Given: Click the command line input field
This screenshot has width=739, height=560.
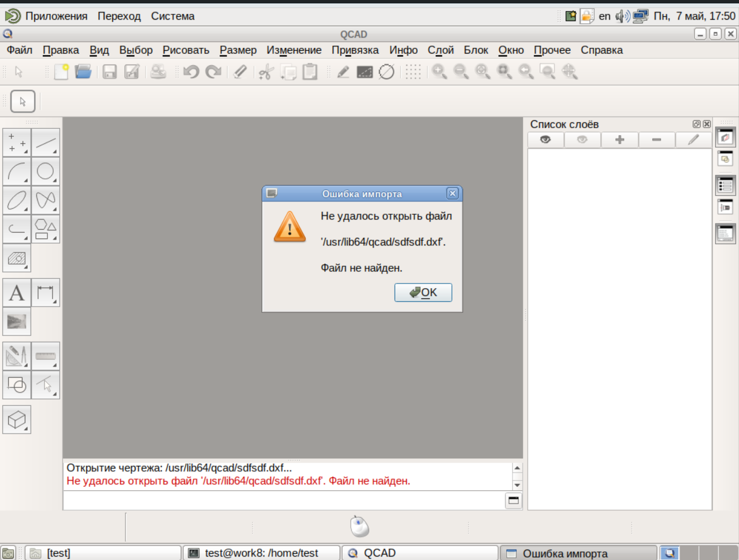Looking at the screenshot, I should (283, 501).
